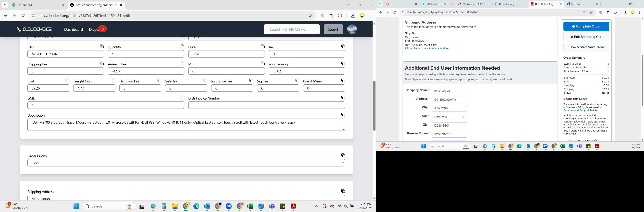This screenshot has width=644, height=212.
Task: Open Services and Support Policies link
Action: [x=581, y=110]
